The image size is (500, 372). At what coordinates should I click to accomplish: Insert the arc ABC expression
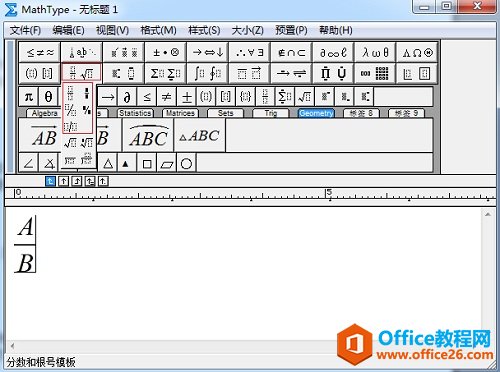pos(148,135)
